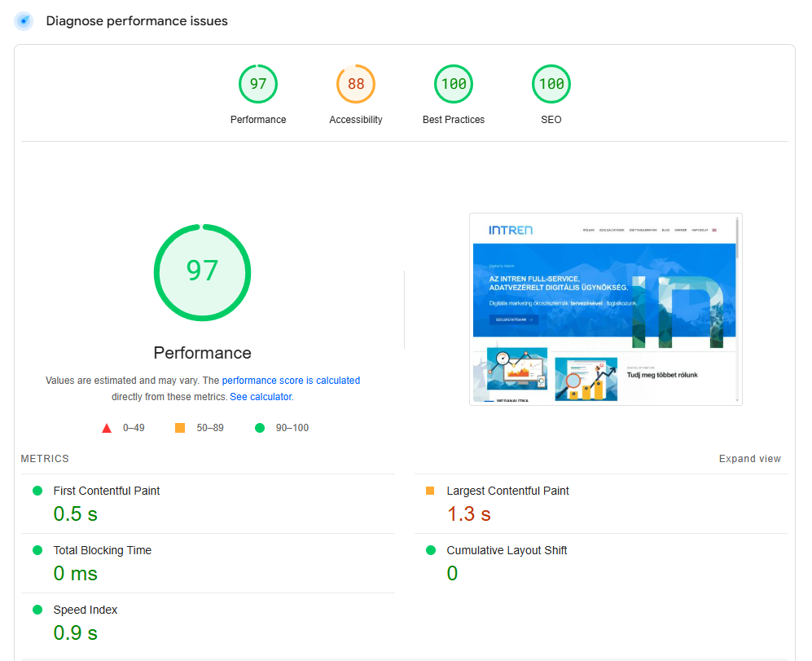The height and width of the screenshot is (661, 812).
Task: Select the Performance label under top gauge
Action: pyautogui.click(x=258, y=120)
